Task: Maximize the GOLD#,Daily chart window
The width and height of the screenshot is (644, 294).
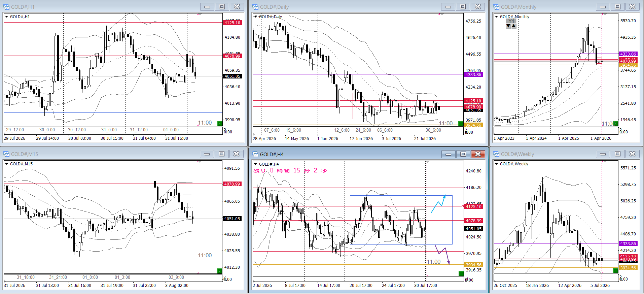Action: coord(463,7)
